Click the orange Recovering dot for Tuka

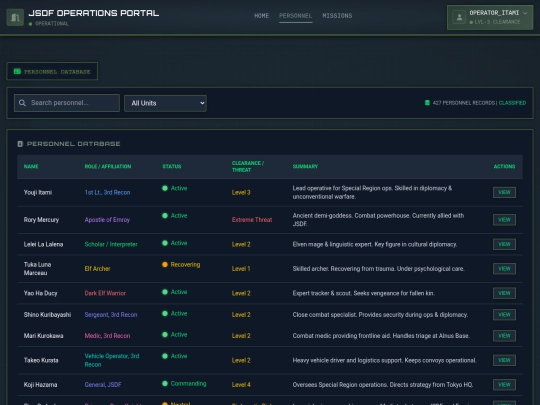point(165,264)
